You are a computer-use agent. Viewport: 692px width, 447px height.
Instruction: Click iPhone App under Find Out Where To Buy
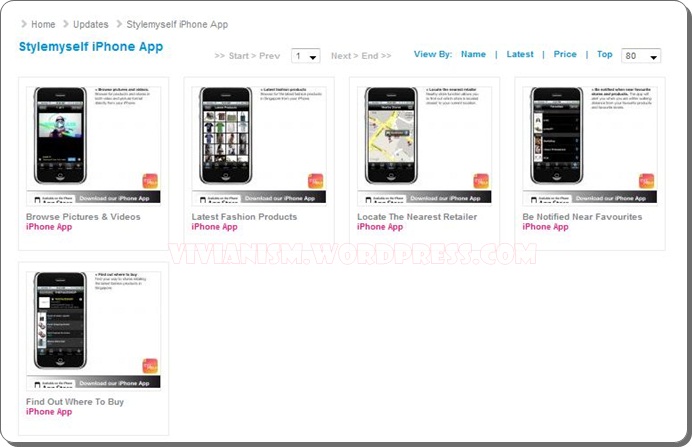(x=49, y=412)
